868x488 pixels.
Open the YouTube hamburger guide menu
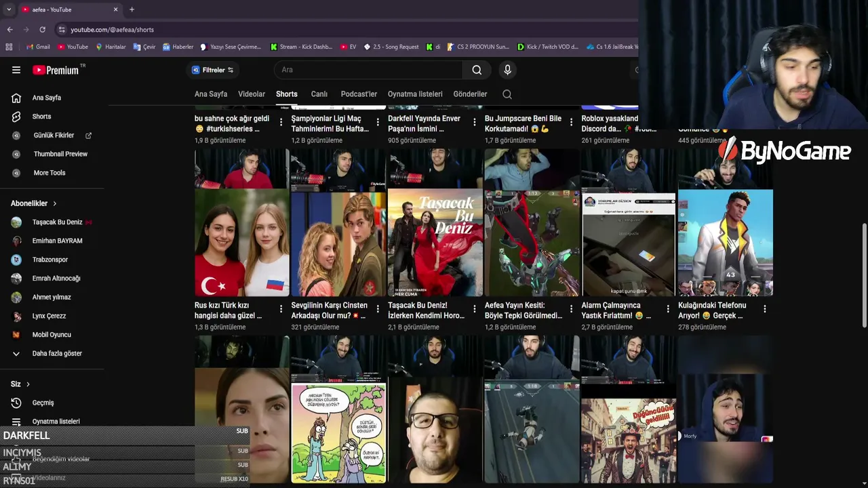coord(16,70)
